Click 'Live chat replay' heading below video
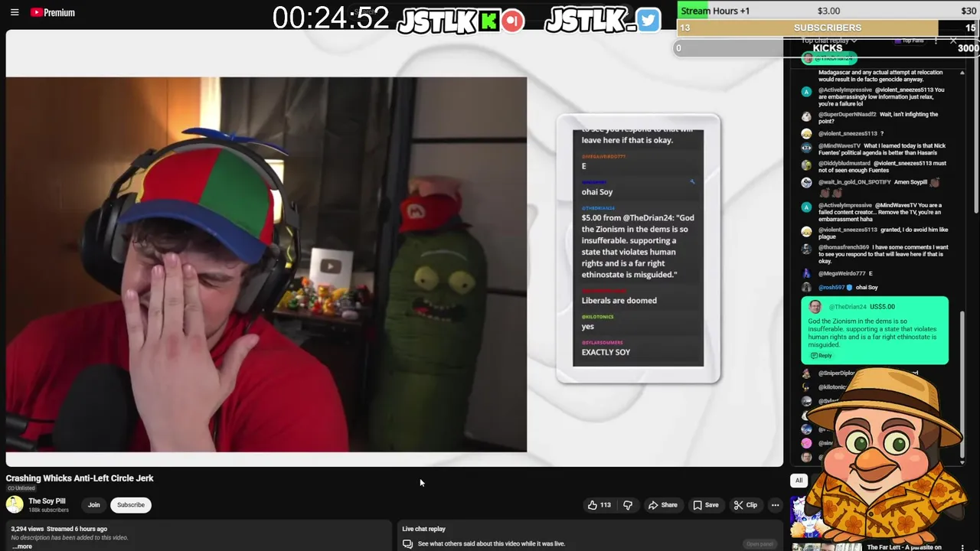The width and height of the screenshot is (980, 551). (423, 529)
